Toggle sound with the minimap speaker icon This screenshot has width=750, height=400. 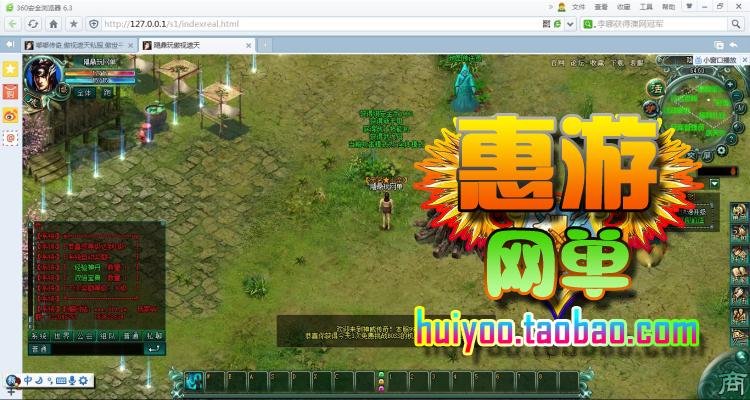[x=737, y=126]
